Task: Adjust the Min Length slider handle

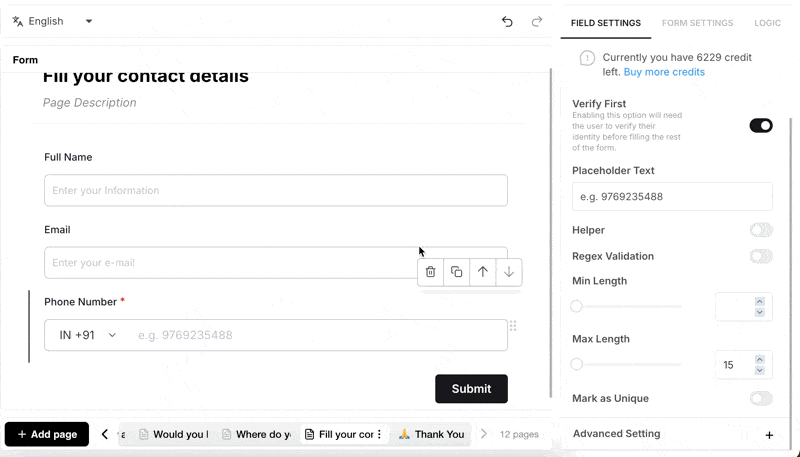Action: [x=577, y=307]
